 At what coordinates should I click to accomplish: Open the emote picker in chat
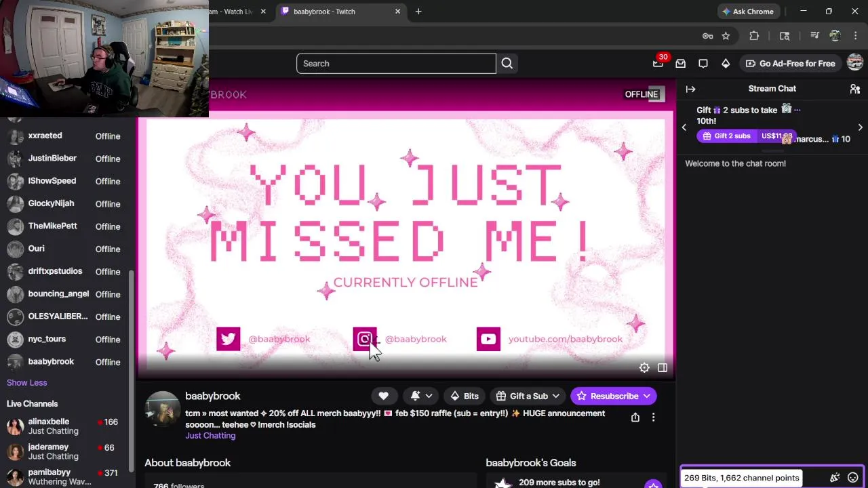point(853,478)
